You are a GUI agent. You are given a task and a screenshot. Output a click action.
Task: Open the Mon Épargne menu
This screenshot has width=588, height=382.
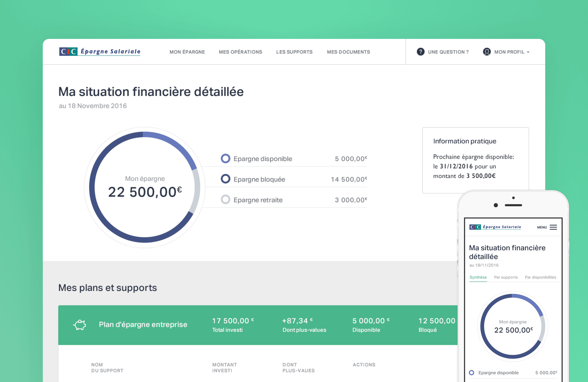click(x=187, y=52)
